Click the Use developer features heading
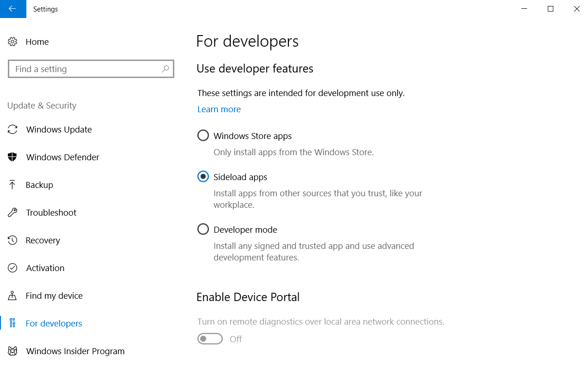This screenshot has height=368, width=588. 255,69
